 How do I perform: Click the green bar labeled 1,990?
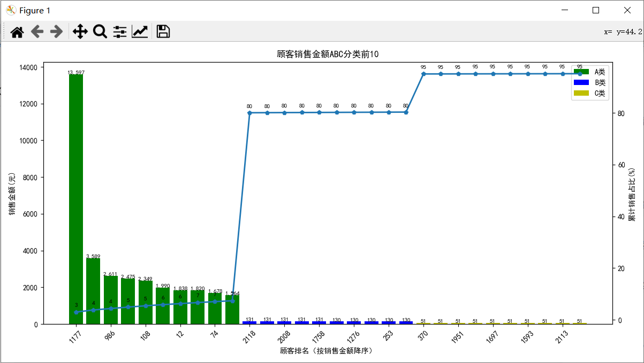[x=163, y=306]
